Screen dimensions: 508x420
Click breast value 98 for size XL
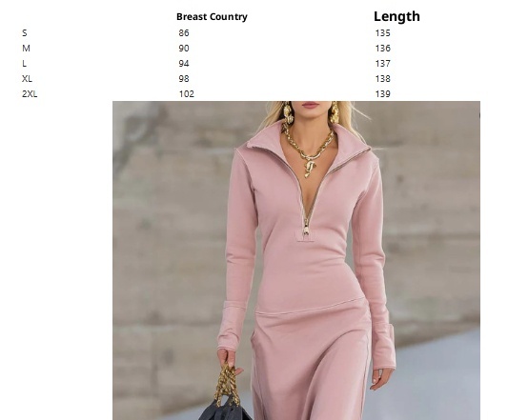tap(184, 78)
